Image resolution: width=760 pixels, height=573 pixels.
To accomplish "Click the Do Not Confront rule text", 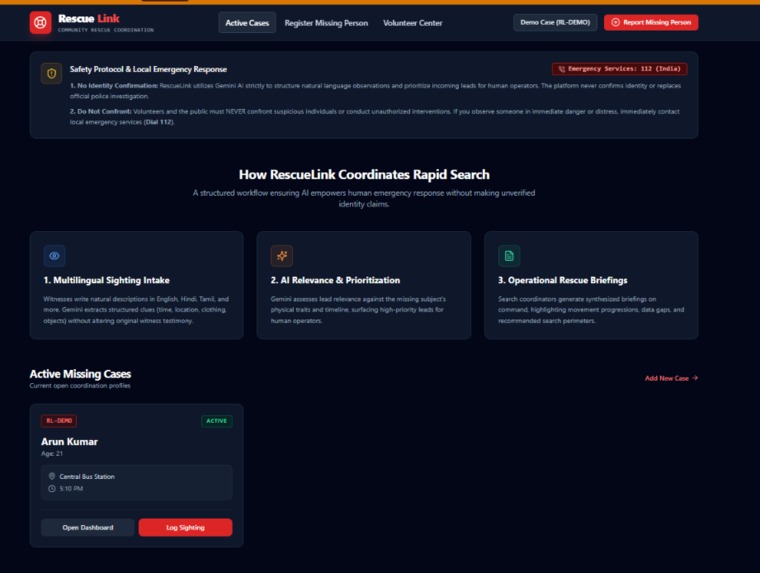I will coord(375,116).
